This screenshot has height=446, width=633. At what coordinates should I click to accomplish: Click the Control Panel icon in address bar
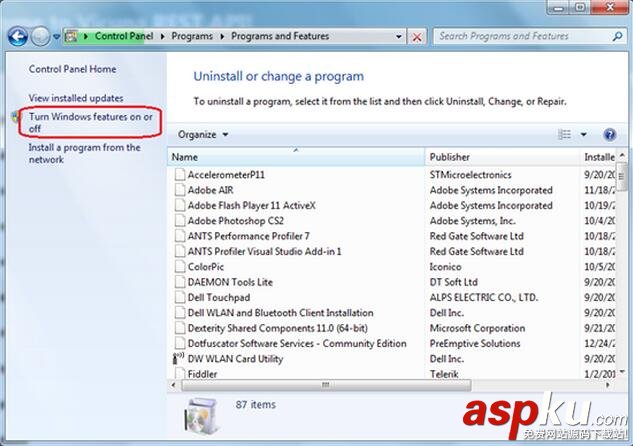coord(71,36)
